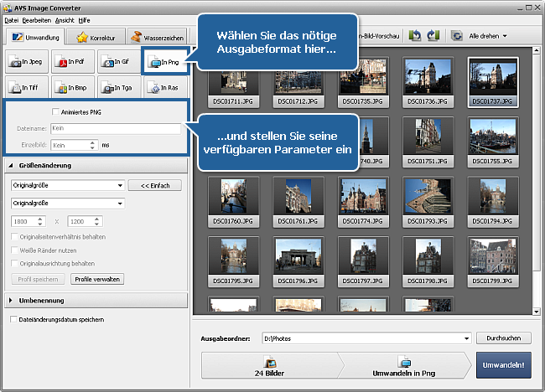Viewport: 545px width, 392px height.
Task: Choose the In Bmp format button
Action: point(73,87)
